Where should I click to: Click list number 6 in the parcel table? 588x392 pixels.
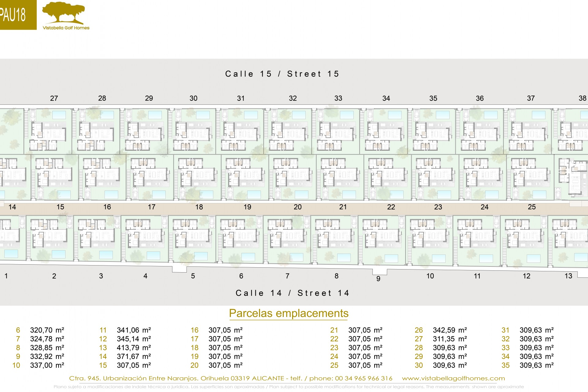(18, 330)
